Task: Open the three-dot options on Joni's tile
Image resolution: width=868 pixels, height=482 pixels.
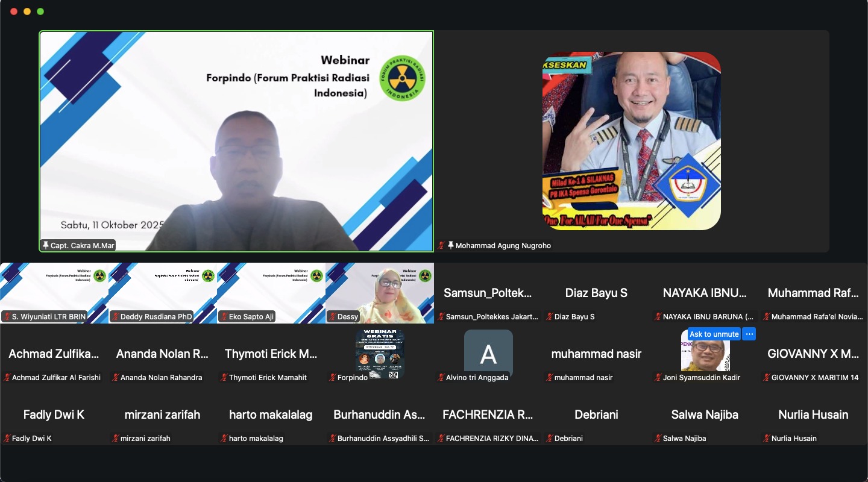Action: [749, 334]
